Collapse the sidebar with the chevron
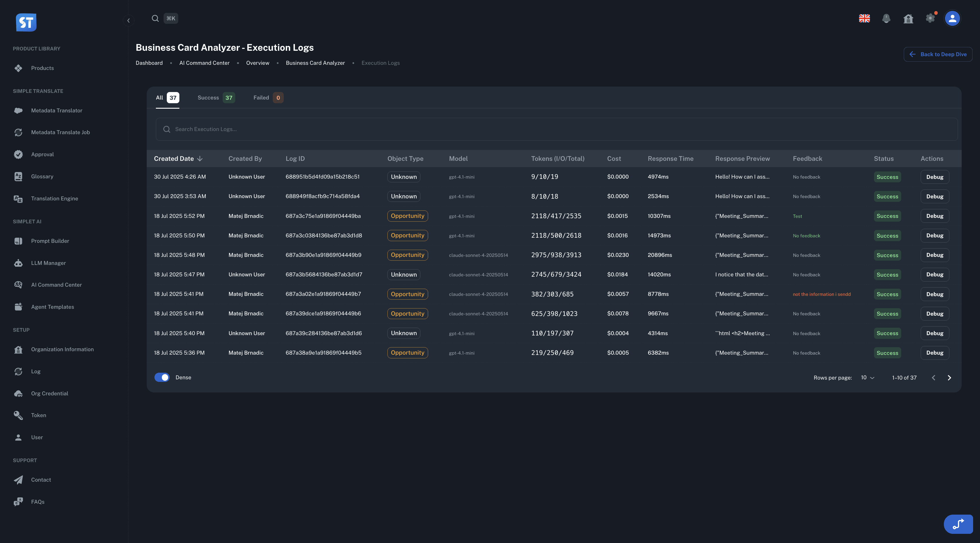This screenshot has width=980, height=543. (x=128, y=20)
